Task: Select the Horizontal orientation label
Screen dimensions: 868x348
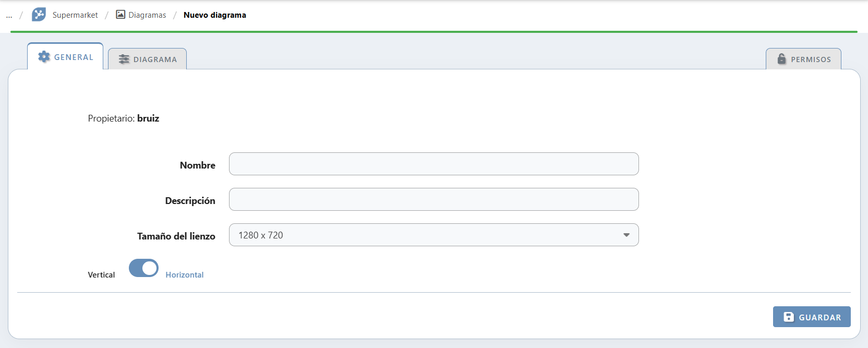Action: coord(185,275)
